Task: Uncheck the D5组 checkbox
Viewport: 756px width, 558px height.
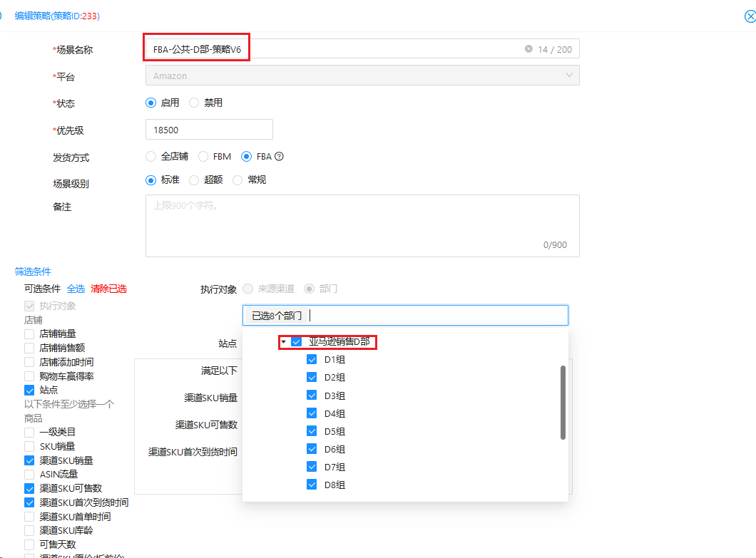Action: tap(312, 431)
